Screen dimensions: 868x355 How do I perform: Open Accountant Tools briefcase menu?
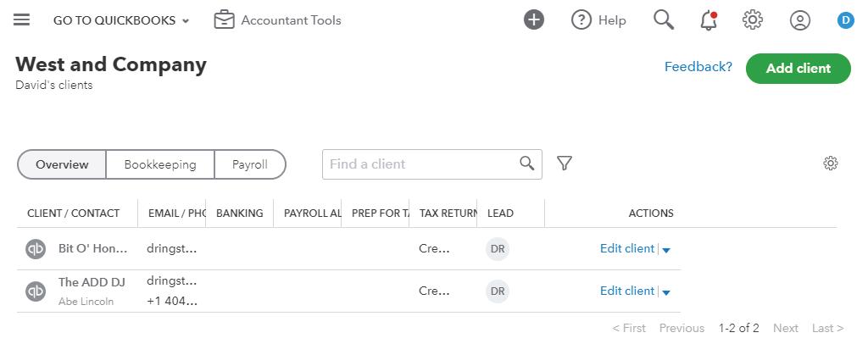(x=224, y=19)
